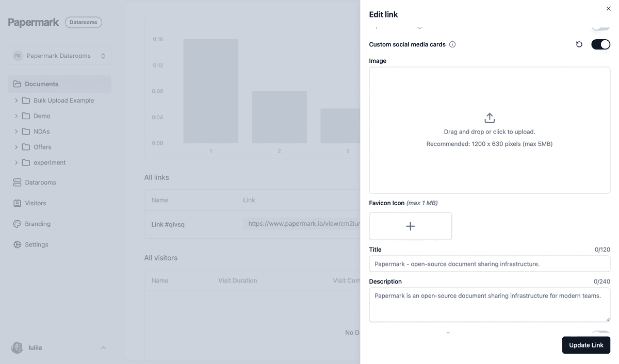This screenshot has height=364, width=619.
Task: Click the Title input field
Action: 490,264
